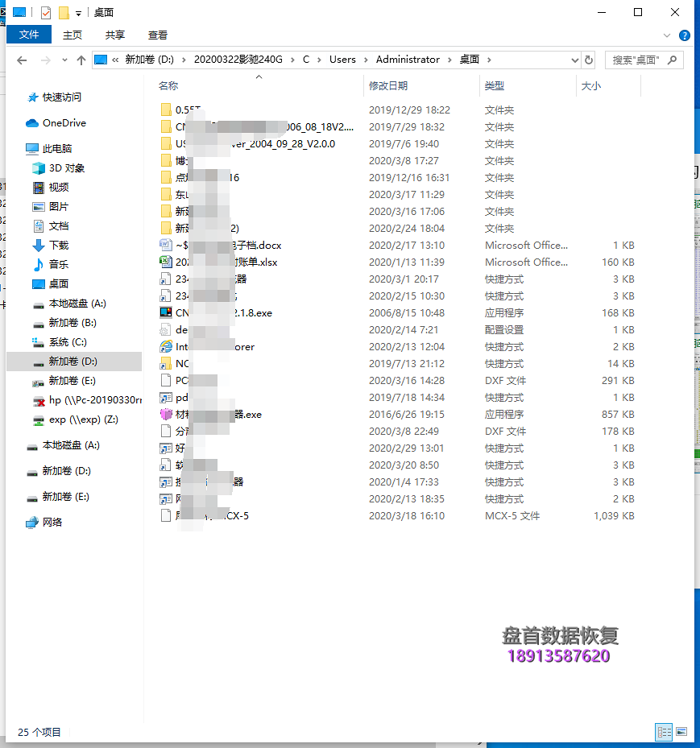Click folder icon of the 0.55 folder row

[166, 110]
